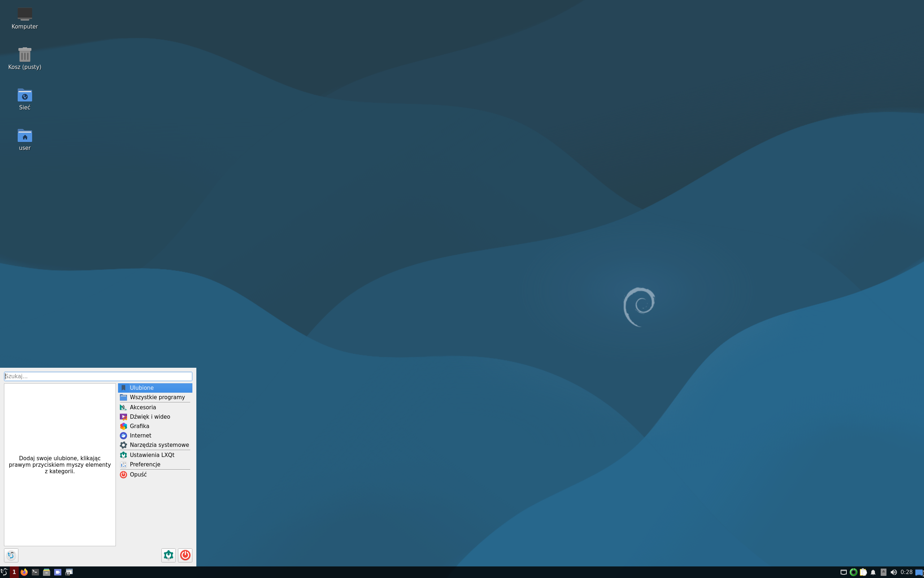Image resolution: width=924 pixels, height=578 pixels.
Task: Open the removable media eject icon
Action: [x=883, y=572]
